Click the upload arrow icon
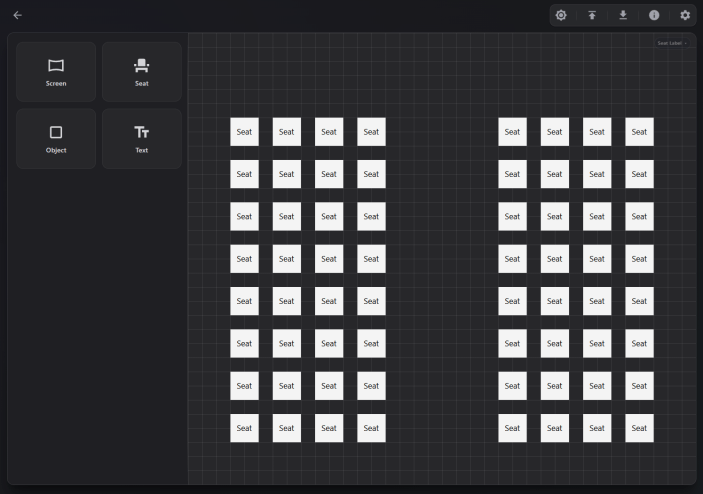Image resolution: width=703 pixels, height=494 pixels. click(592, 15)
